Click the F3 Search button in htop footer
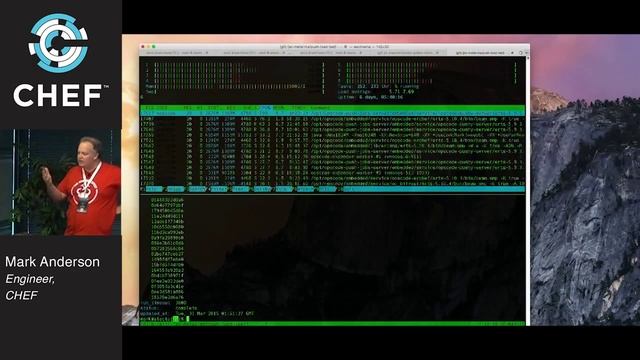The image size is (640, 360). coord(196,189)
